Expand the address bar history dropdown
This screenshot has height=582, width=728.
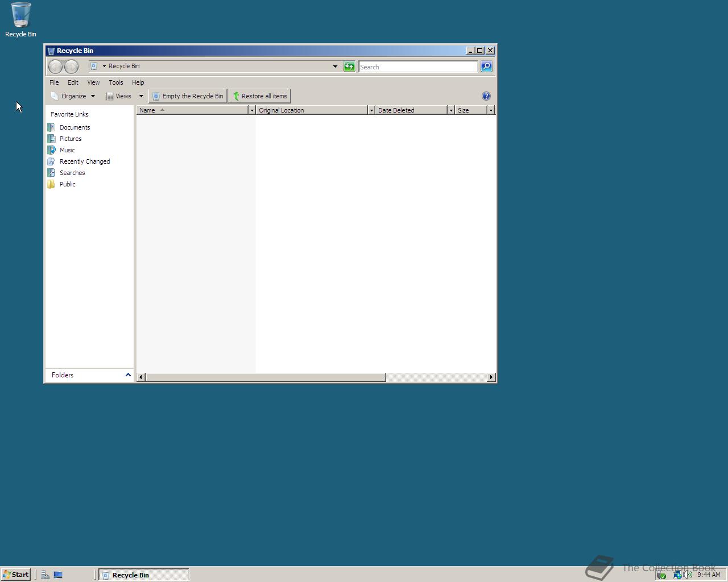(x=335, y=66)
